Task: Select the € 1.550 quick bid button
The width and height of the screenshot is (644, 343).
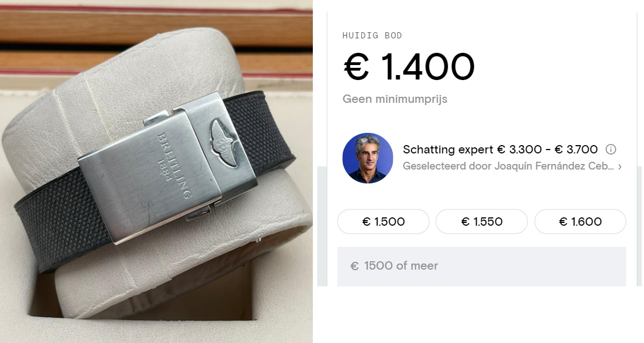Action: coord(481,221)
